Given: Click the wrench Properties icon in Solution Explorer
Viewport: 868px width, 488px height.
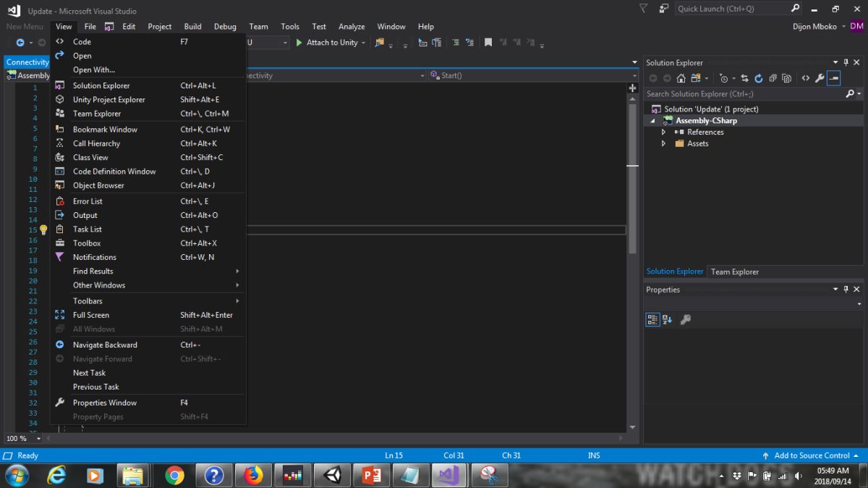Looking at the screenshot, I should point(820,78).
